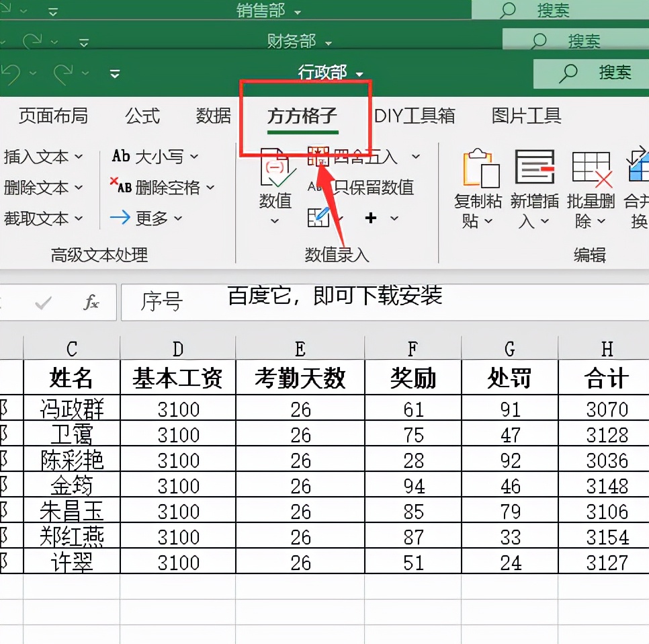649x644 pixels.
Task: Click pencil edit-cell icon in 数值录入
Action: coord(318,217)
